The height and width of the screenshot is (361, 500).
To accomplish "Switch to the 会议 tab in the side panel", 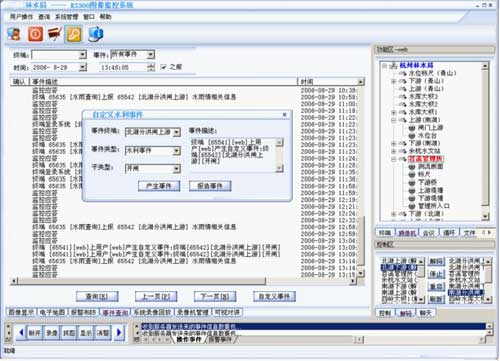I will [x=429, y=233].
